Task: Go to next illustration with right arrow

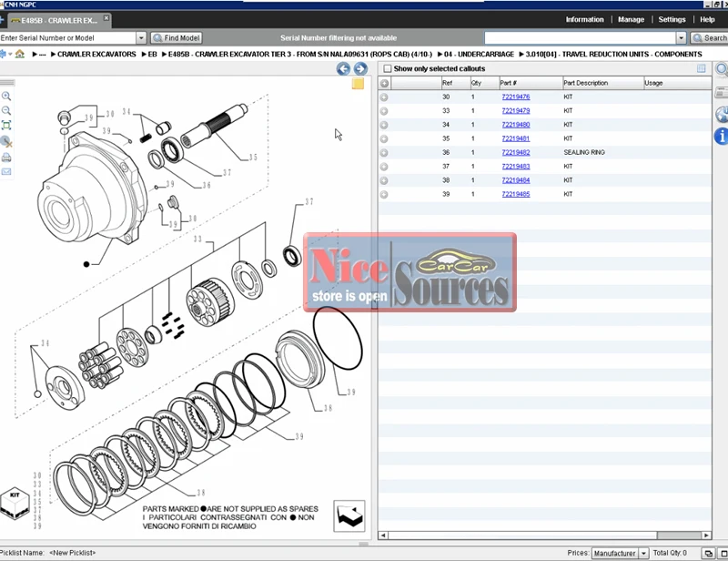Action: point(360,69)
